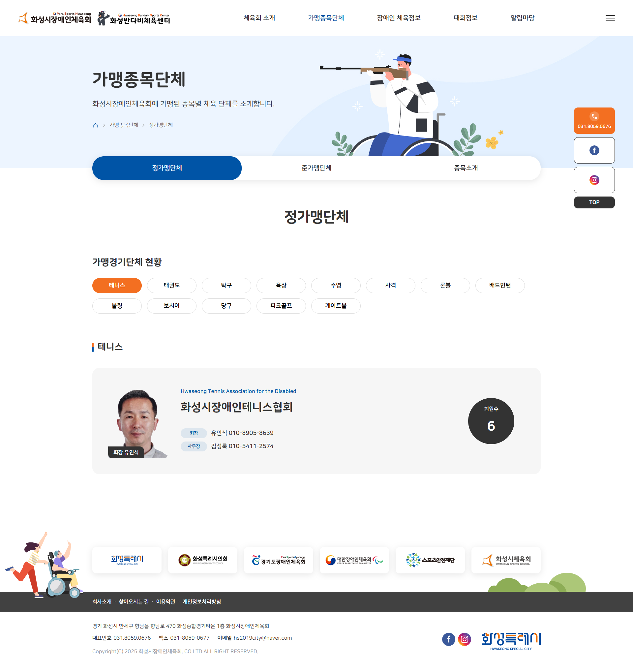Select the 파크골프 sport filter
Image resolution: width=633 pixels, height=672 pixels.
[281, 306]
